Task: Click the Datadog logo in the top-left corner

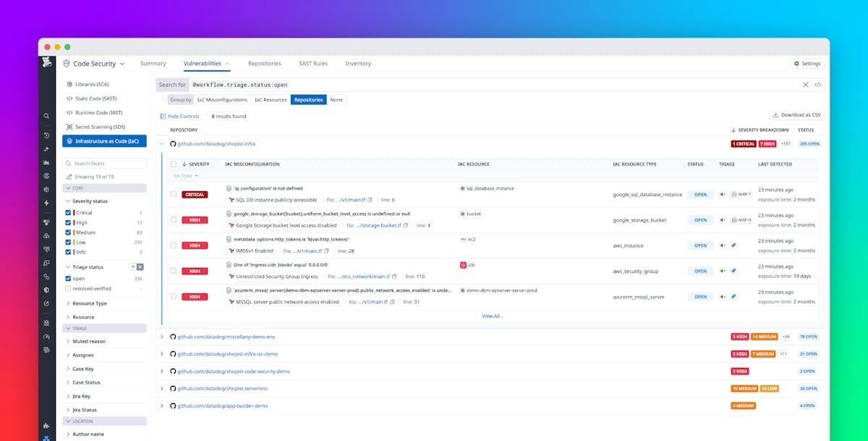Action: (47, 63)
